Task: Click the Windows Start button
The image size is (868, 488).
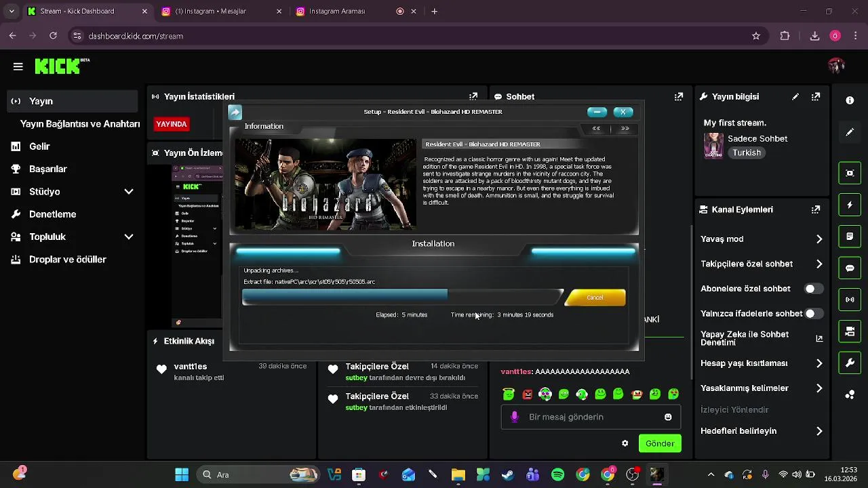Action: (182, 474)
